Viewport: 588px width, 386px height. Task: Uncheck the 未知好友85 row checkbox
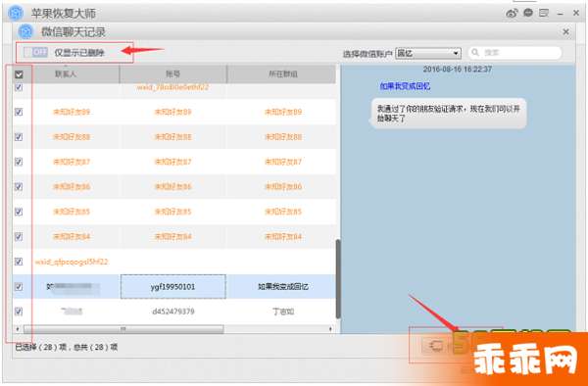(19, 212)
